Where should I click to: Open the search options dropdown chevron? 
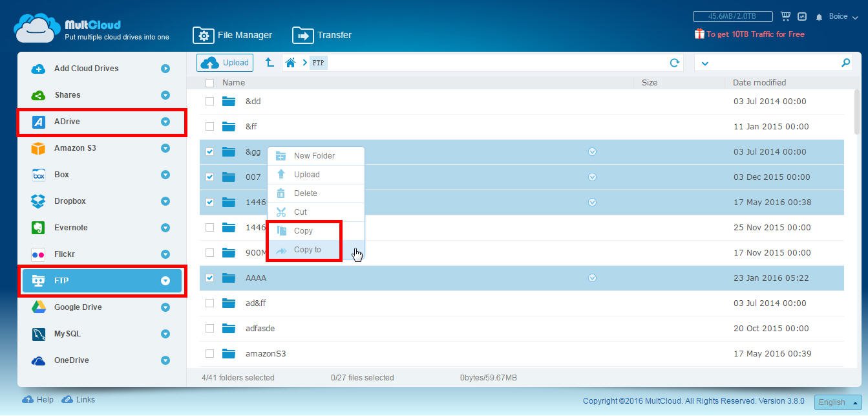pos(704,63)
